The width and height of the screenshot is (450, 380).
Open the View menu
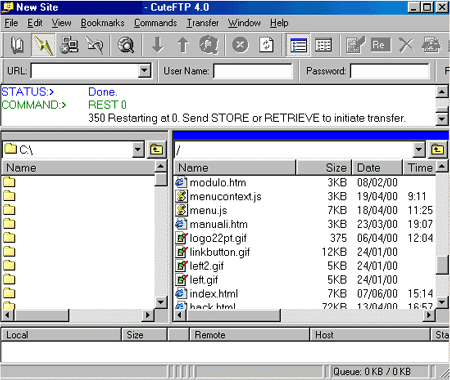click(61, 23)
